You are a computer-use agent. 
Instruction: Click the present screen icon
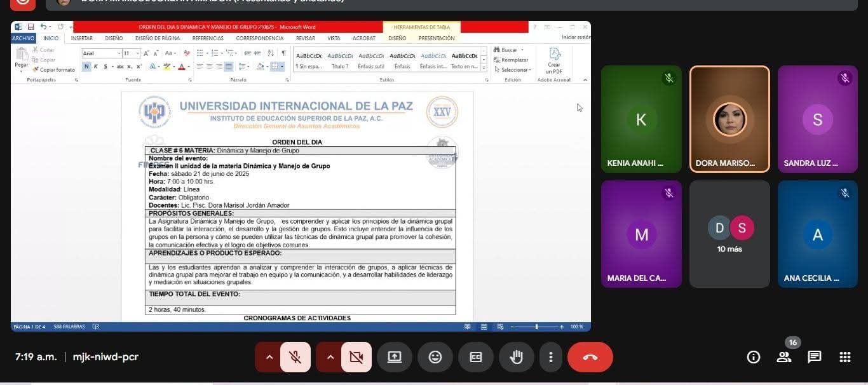[395, 357]
